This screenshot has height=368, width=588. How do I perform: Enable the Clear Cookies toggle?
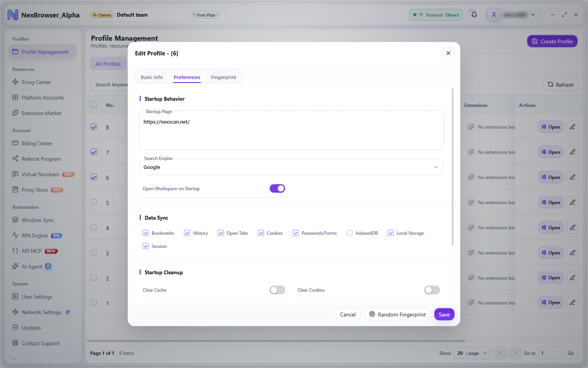[432, 290]
